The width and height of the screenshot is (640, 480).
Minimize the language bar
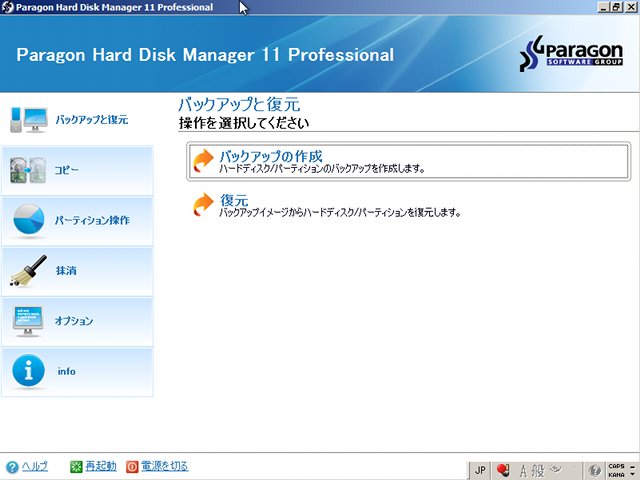[633, 467]
